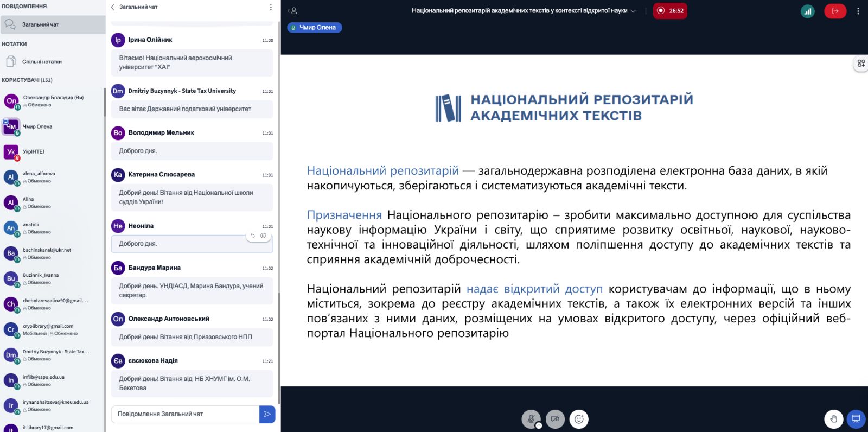Click євсюкова Надія avatar in chat

tap(118, 360)
